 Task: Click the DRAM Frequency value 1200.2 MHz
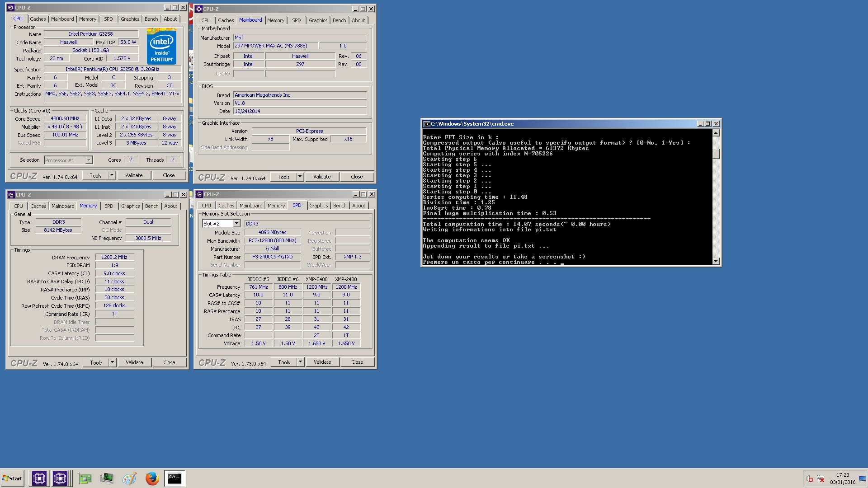pos(114,257)
